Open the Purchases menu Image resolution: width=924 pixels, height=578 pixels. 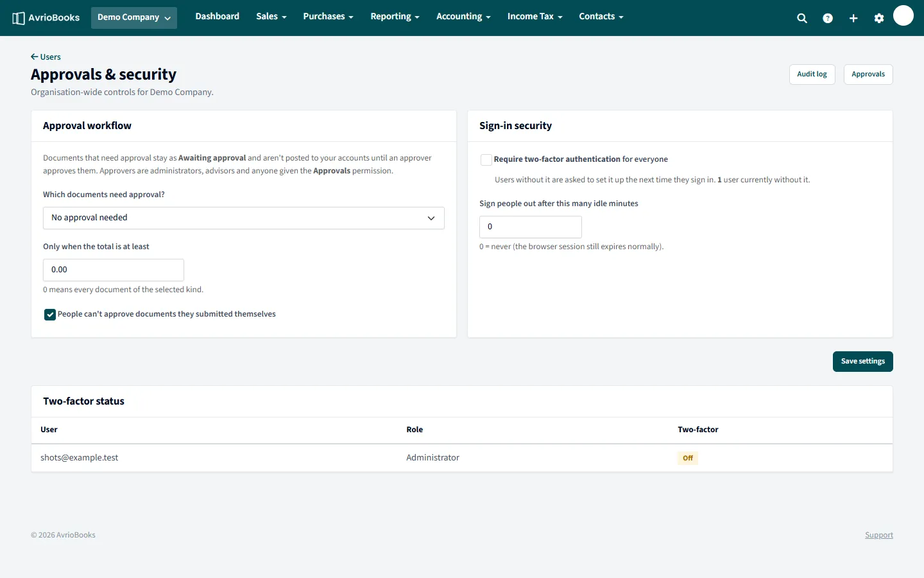point(328,17)
